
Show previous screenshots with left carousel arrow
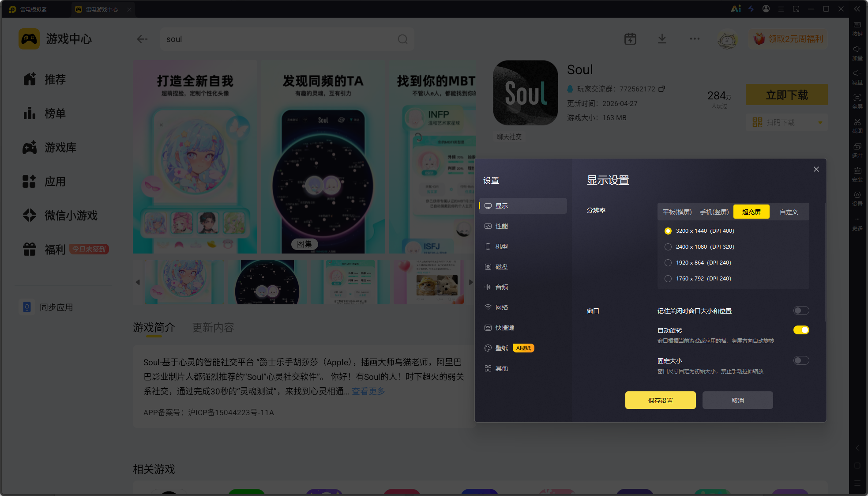pyautogui.click(x=138, y=282)
